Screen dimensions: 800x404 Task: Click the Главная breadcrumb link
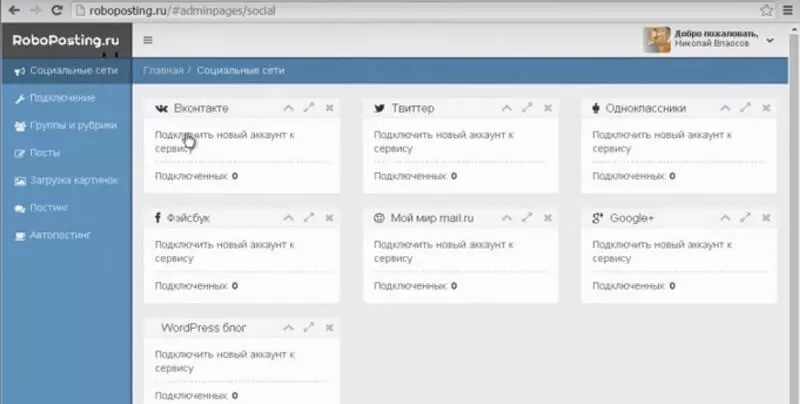[x=163, y=71]
